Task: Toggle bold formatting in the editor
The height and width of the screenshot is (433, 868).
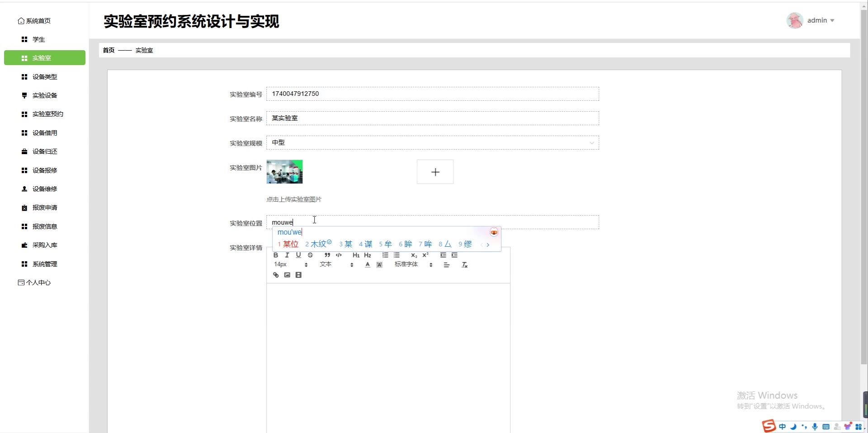Action: (276, 255)
